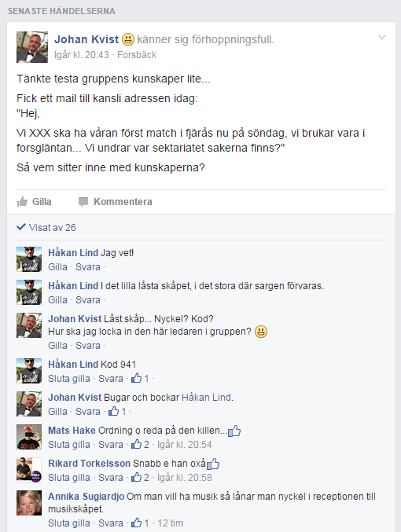Toggle Sluta gilla on Annika Sugiardjo's comment
The height and width of the screenshot is (532, 401).
[69, 523]
